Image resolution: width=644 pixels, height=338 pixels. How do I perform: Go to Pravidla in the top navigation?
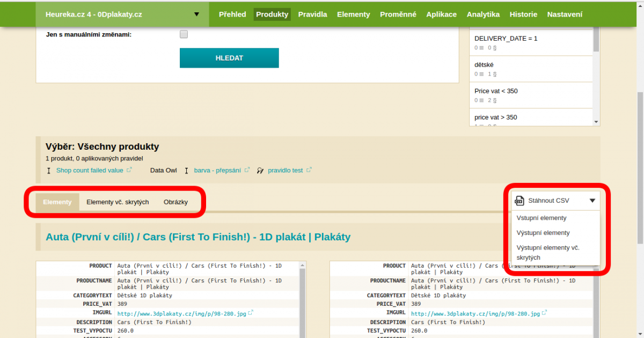tap(312, 14)
